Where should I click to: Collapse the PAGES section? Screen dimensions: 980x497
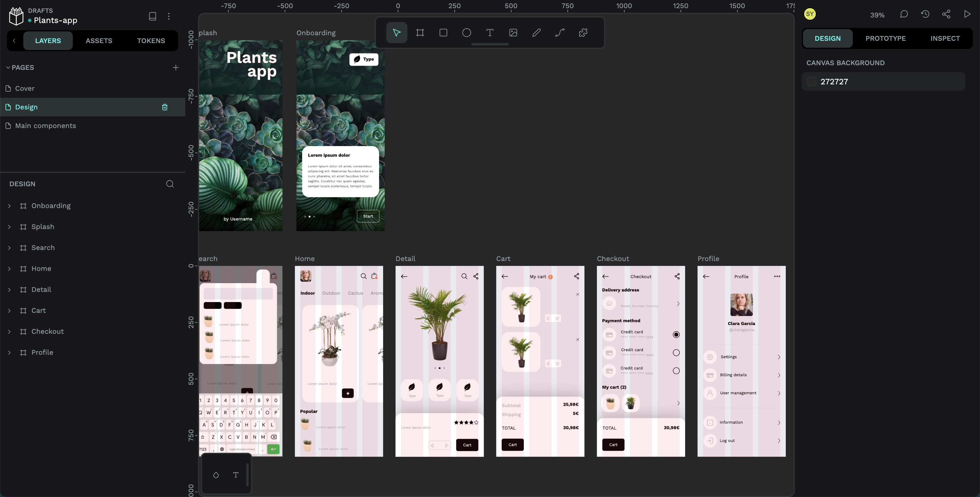click(x=8, y=67)
